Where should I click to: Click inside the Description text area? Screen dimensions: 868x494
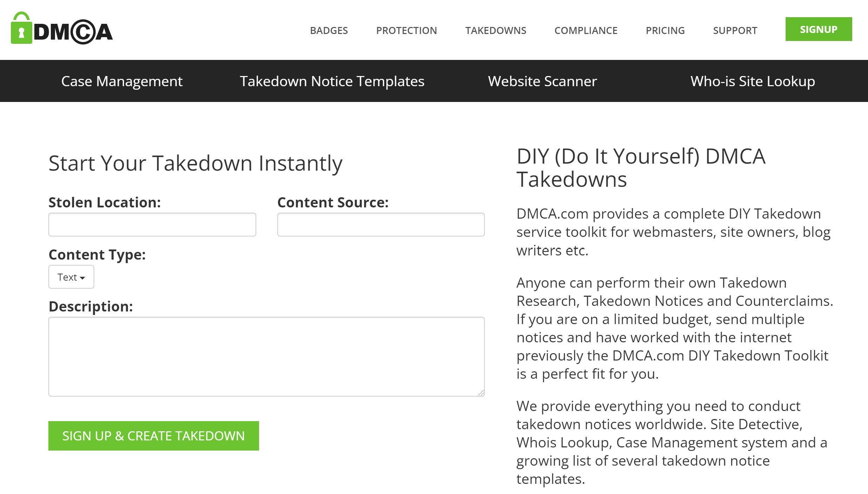pyautogui.click(x=266, y=356)
